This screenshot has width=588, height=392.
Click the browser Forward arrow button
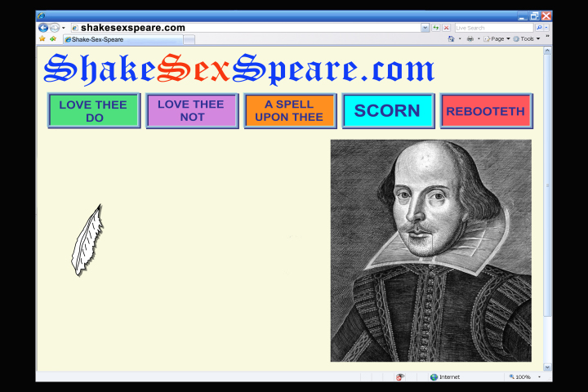[55, 28]
